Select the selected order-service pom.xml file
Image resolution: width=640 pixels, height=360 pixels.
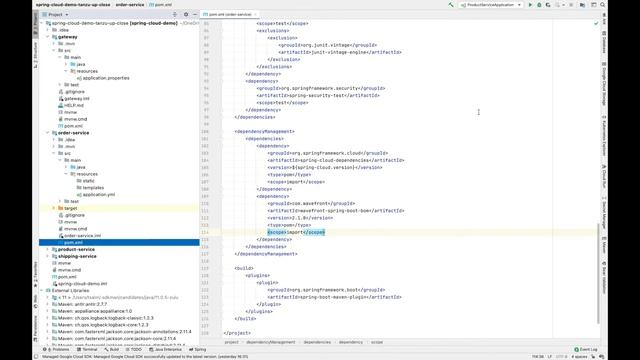tap(119, 242)
